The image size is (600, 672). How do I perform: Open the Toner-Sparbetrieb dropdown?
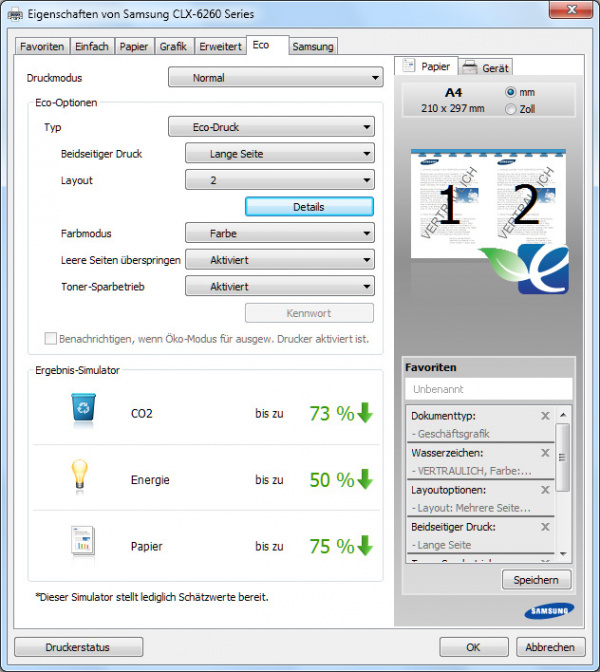[280, 286]
